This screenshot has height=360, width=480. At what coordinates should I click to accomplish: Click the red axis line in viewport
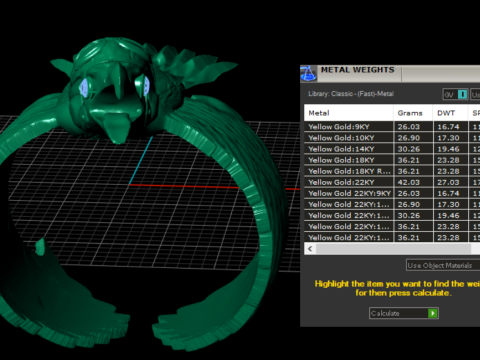[183, 186]
